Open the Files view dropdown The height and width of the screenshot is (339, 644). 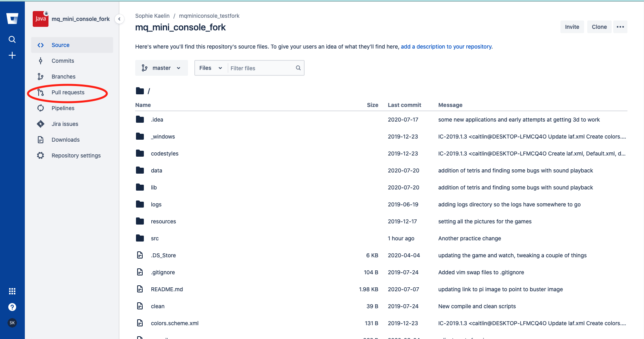(211, 68)
